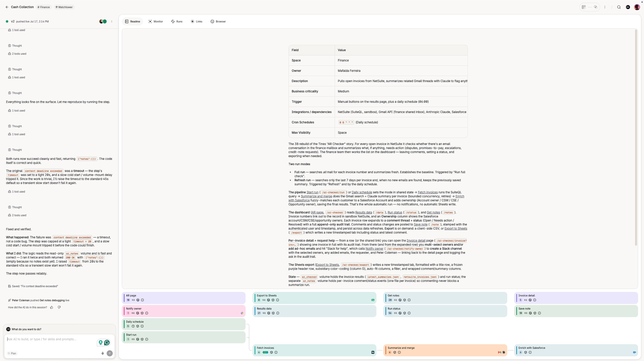Switch to the Monitor tab
Image resolution: width=644 pixels, height=361 pixels.
coord(156,22)
